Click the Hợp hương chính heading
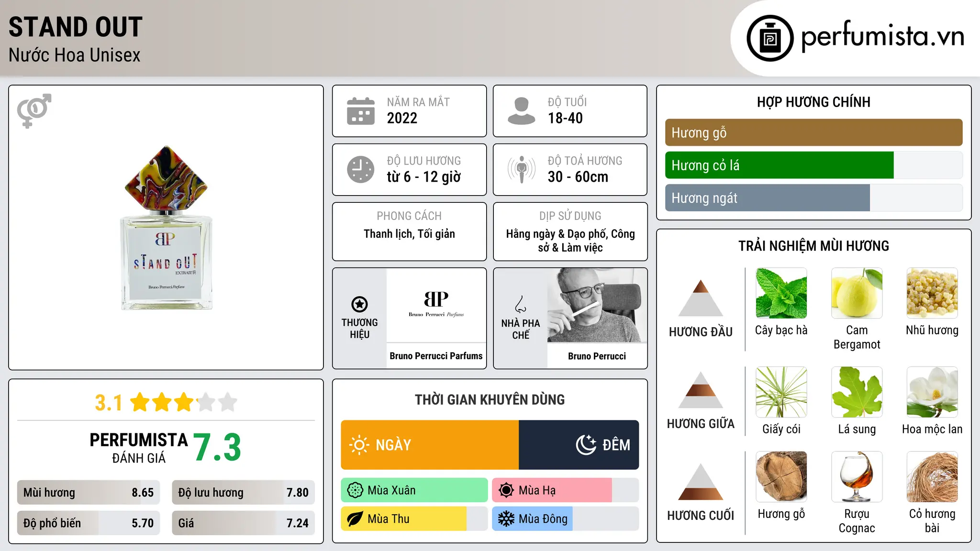The width and height of the screenshot is (980, 551). coord(813,102)
